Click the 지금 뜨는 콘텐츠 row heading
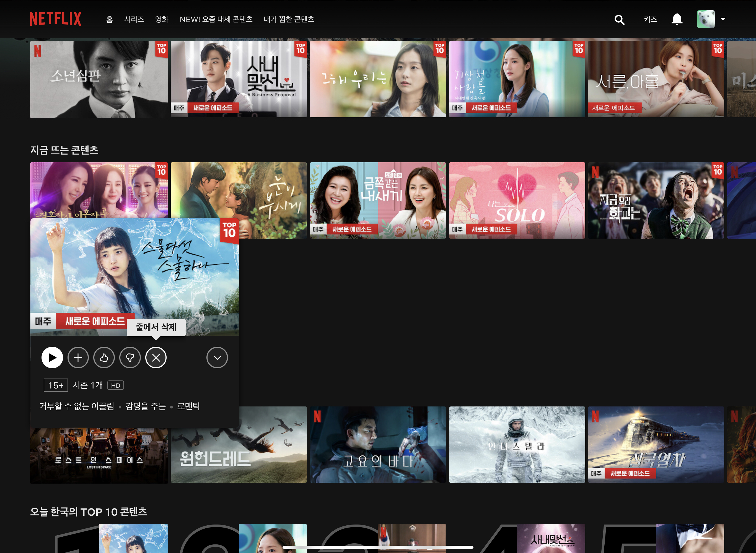Viewport: 756px width, 553px height. (x=64, y=150)
